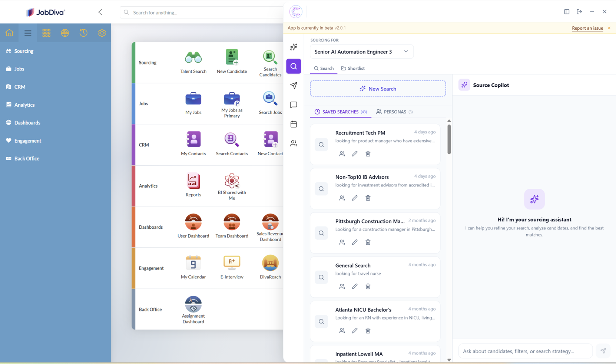This screenshot has height=364, width=616.
Task: Open the sparkle AI sidebar icon
Action: (294, 47)
